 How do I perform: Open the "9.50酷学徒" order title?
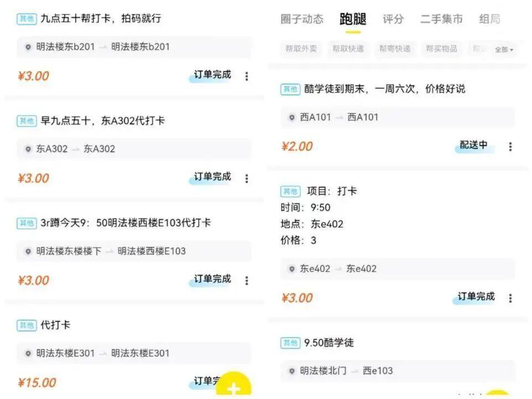point(329,343)
